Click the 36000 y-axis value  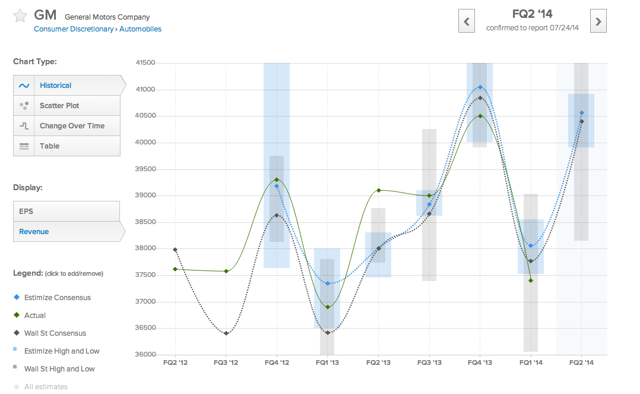[145, 354]
